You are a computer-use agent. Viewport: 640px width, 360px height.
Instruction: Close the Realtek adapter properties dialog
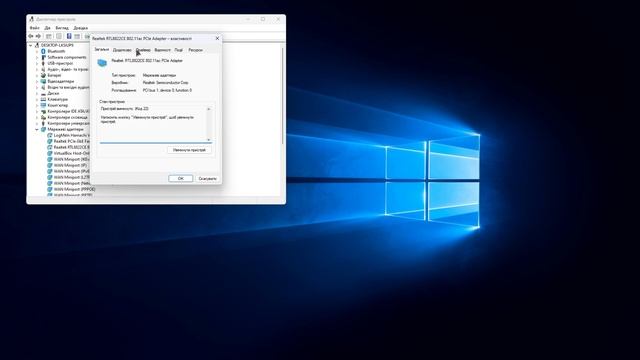(217, 38)
